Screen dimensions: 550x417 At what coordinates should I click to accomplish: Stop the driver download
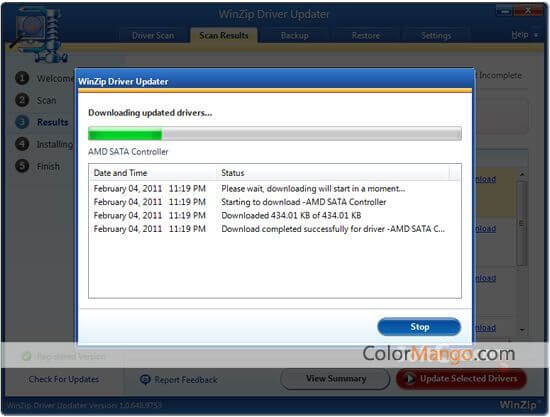coord(419,327)
